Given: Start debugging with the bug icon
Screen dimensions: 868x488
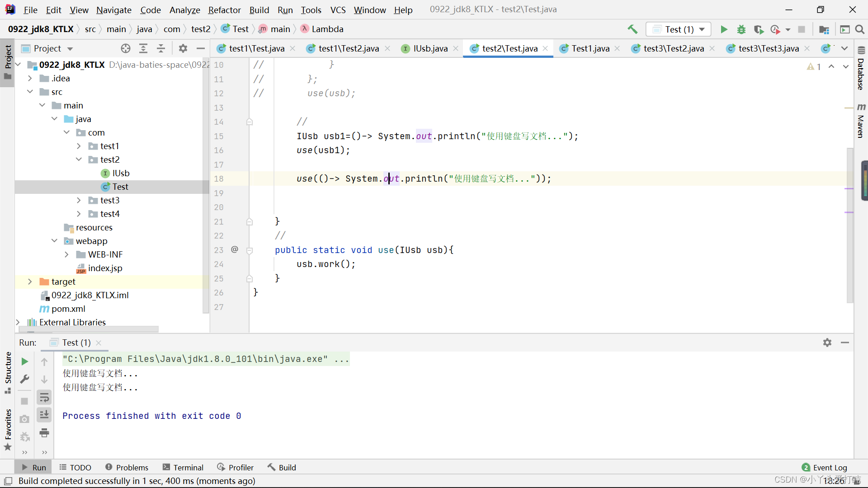Looking at the screenshot, I should pyautogui.click(x=741, y=29).
